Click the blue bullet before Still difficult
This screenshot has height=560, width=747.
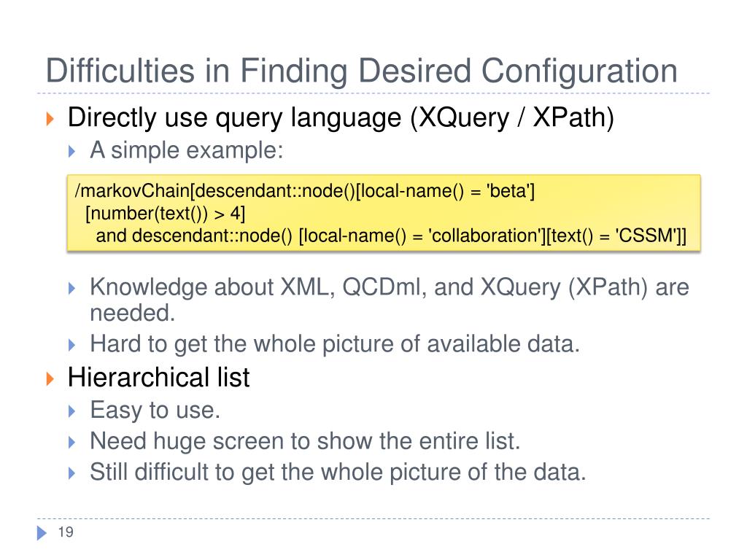[72, 473]
